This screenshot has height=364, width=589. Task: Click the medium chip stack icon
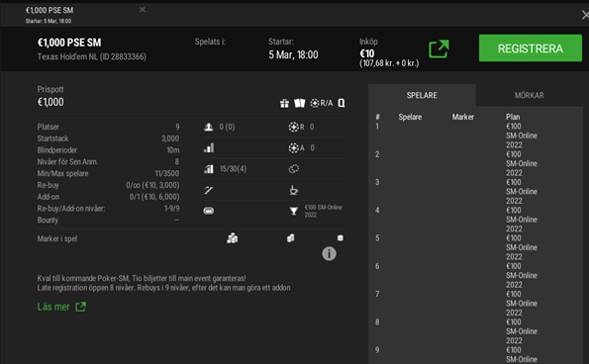[x=291, y=238]
